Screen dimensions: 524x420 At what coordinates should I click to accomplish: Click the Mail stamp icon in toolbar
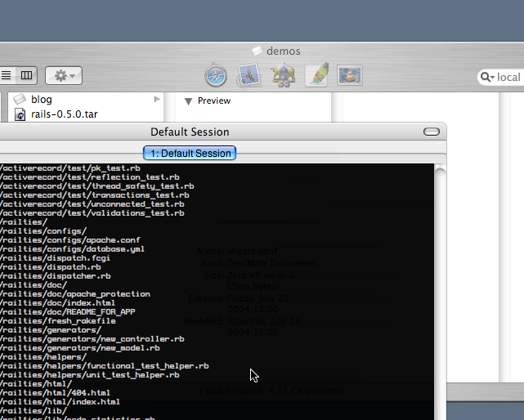249,75
